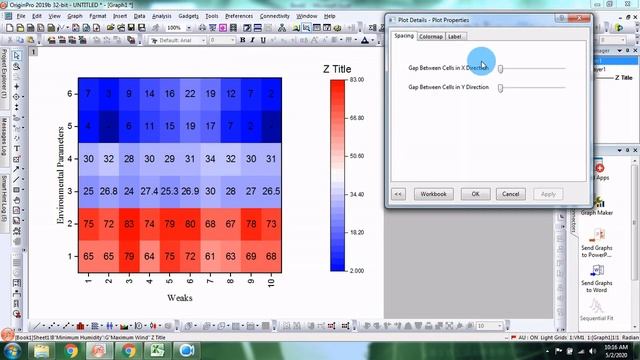Click the New Folder toolbar icon
This screenshot has width=640, height=360.
pyautogui.click(x=20, y=28)
